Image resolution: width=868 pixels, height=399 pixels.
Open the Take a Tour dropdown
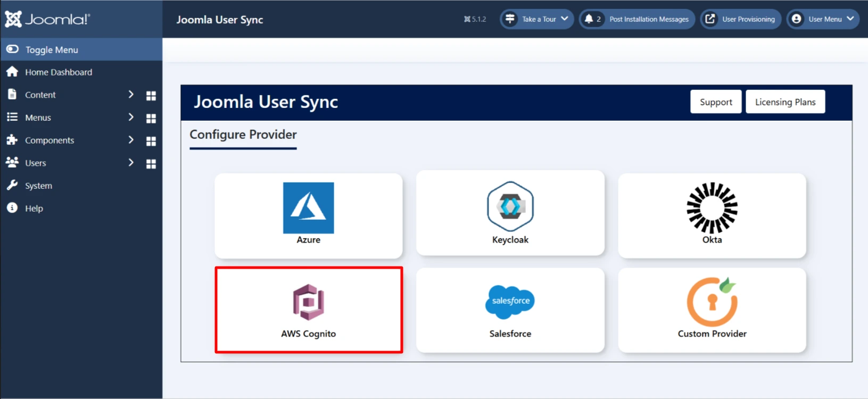(x=537, y=19)
